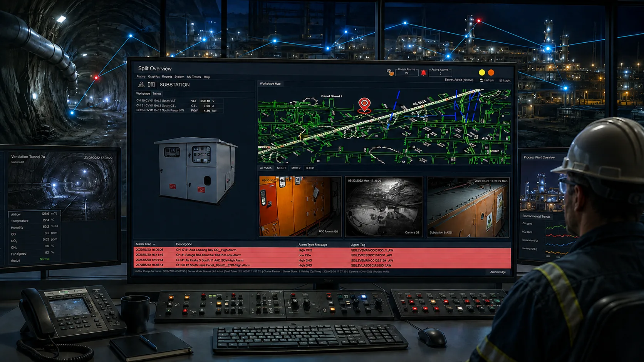
Task: Click the Airflow reading on left monitor
Action: (34, 214)
